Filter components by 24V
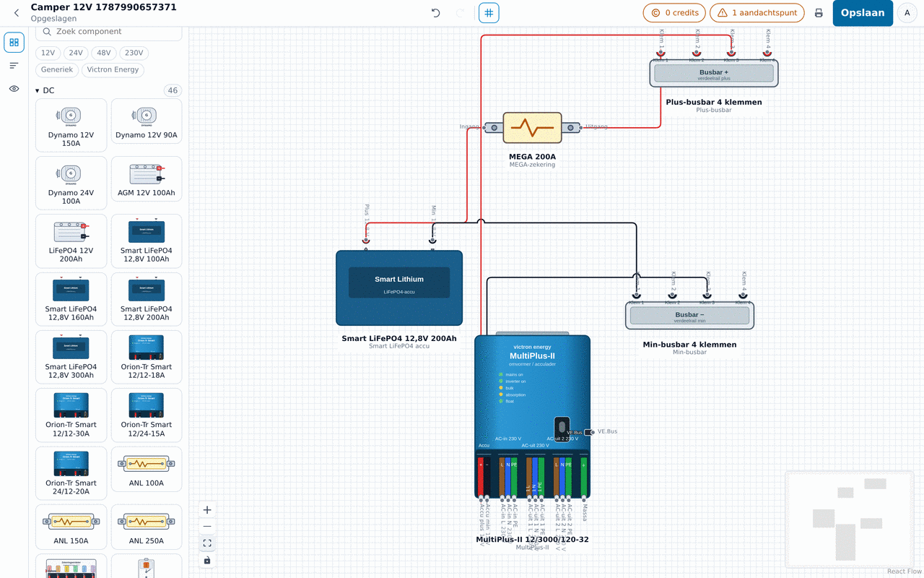 75,53
